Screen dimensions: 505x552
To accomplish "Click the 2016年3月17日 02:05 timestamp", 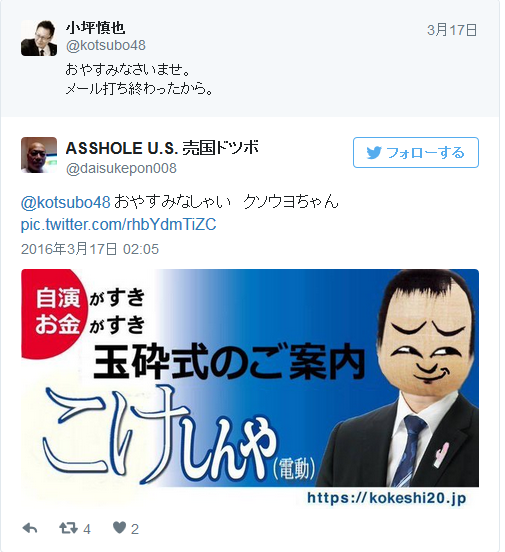I will click(90, 249).
